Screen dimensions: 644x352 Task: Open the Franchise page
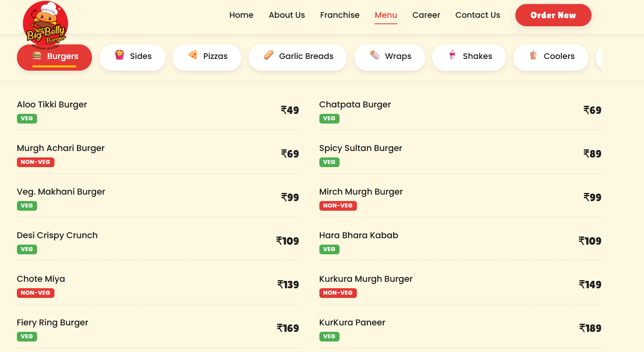coord(340,15)
